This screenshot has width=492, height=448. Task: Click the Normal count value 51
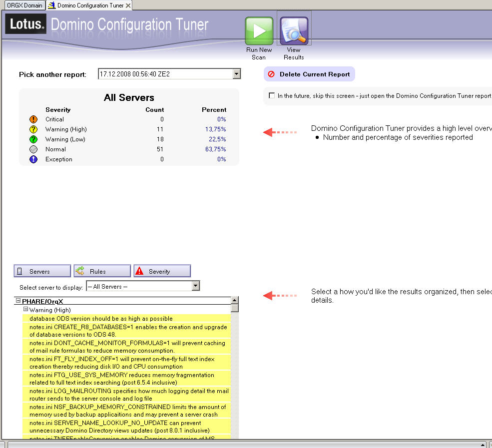pyautogui.click(x=160, y=149)
